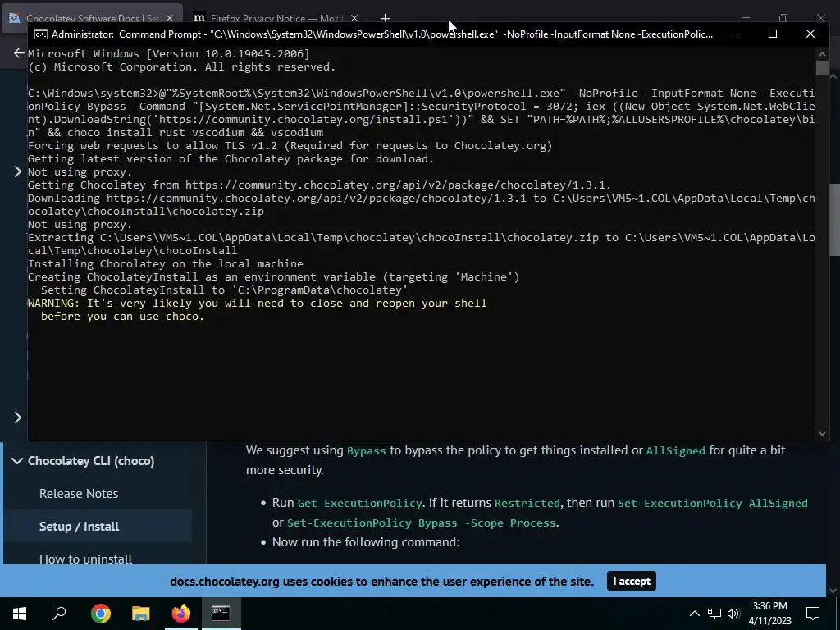Expand lower collapsed sidebar chevron
Image resolution: width=840 pixels, height=630 pixels.
pyautogui.click(x=17, y=417)
